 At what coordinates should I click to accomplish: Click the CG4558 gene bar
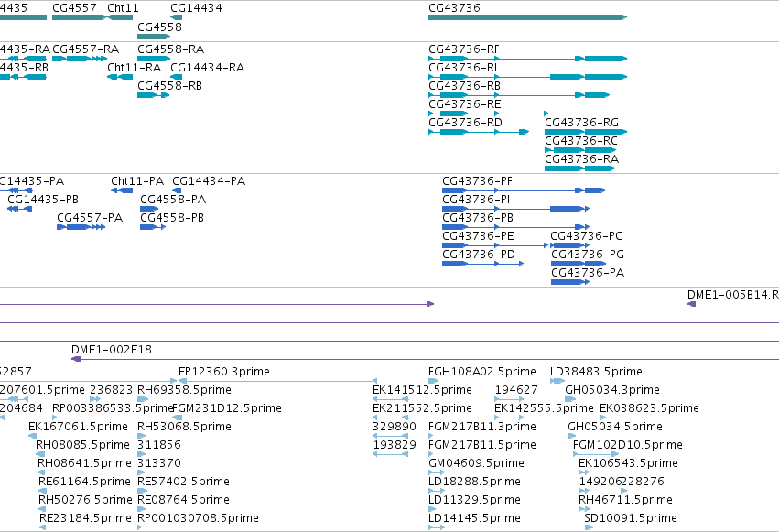(154, 37)
